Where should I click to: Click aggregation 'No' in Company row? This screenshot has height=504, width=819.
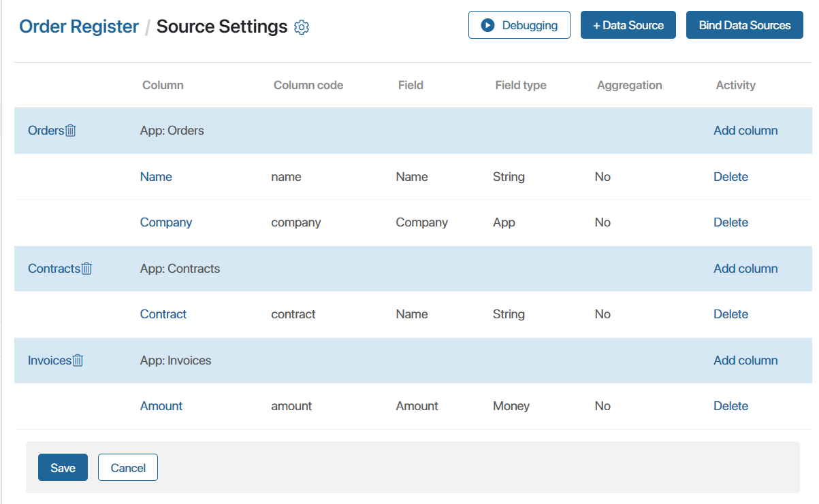click(x=603, y=222)
